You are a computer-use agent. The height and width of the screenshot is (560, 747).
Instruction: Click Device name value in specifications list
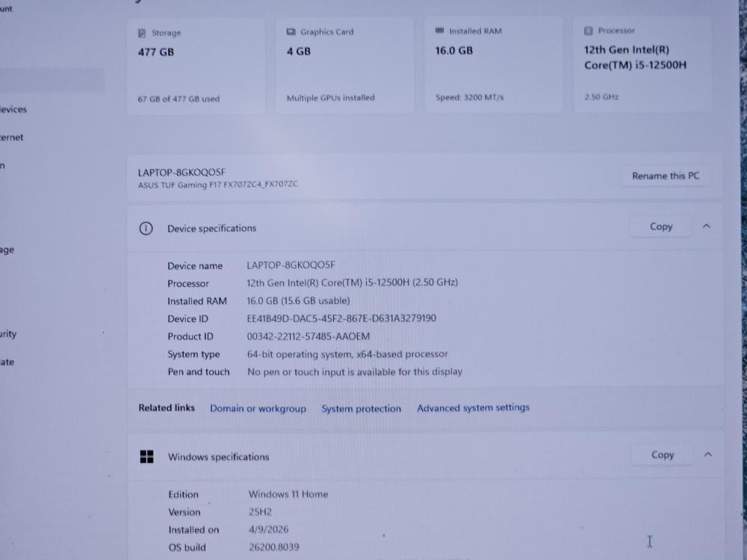[291, 265]
